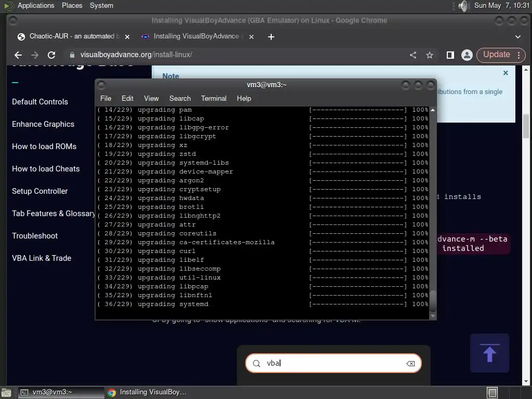Open the Applications menu in the top panel
Screen dimensions: 532x399
pos(36,5)
